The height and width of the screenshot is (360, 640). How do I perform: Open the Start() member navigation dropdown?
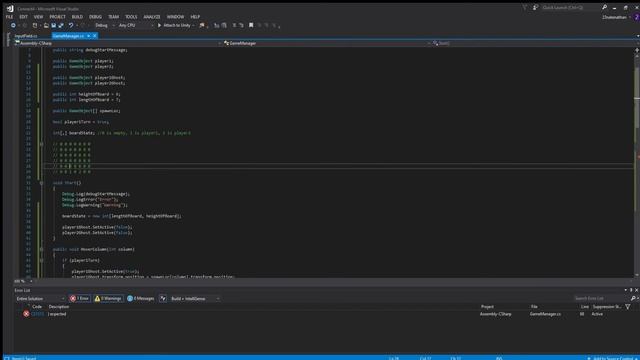535,43
